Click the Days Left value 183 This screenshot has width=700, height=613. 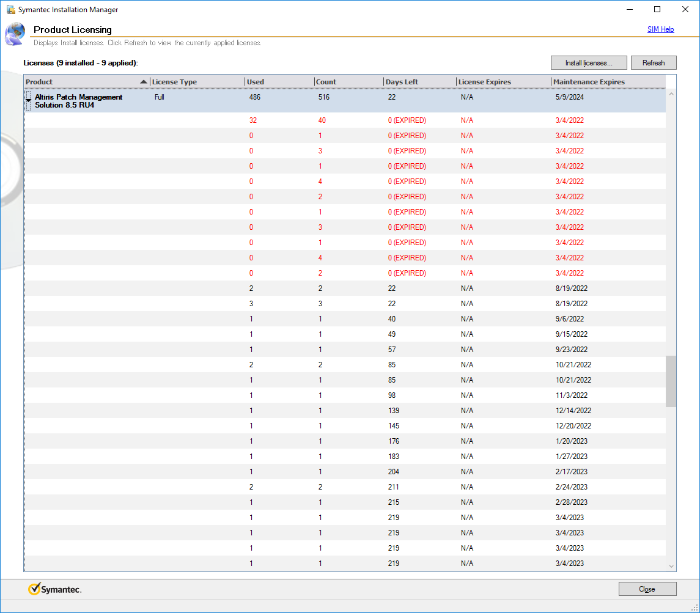click(x=394, y=457)
